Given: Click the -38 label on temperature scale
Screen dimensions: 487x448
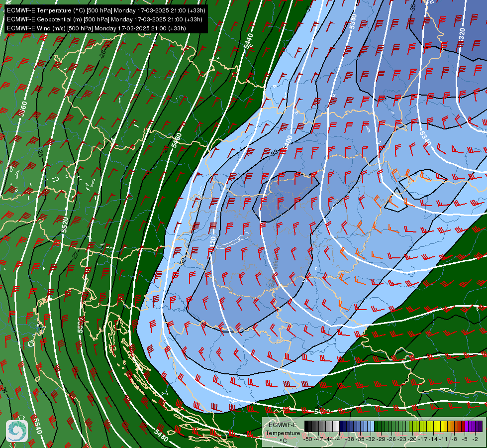Looking at the screenshot, I should coord(349,439).
